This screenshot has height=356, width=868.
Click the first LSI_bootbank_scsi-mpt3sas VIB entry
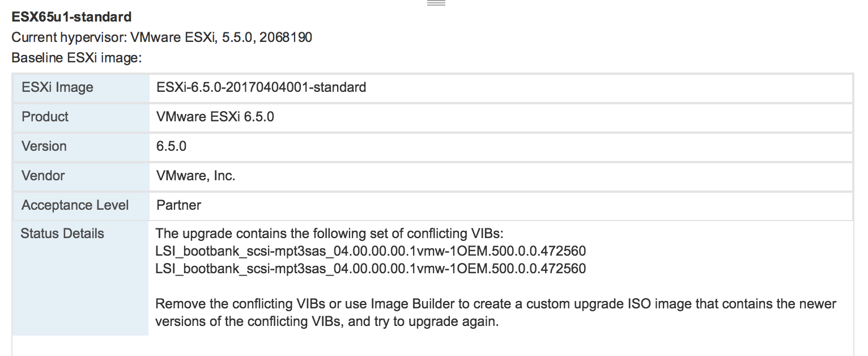(371, 251)
